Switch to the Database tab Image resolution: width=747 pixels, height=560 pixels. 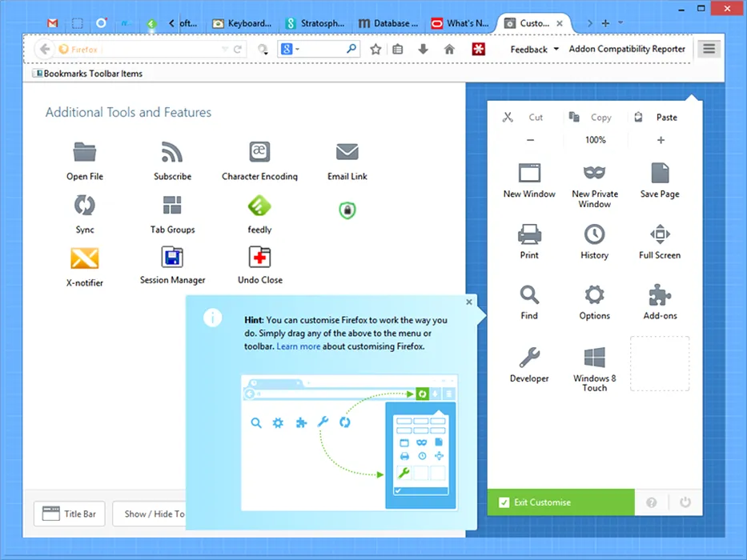pyautogui.click(x=389, y=23)
